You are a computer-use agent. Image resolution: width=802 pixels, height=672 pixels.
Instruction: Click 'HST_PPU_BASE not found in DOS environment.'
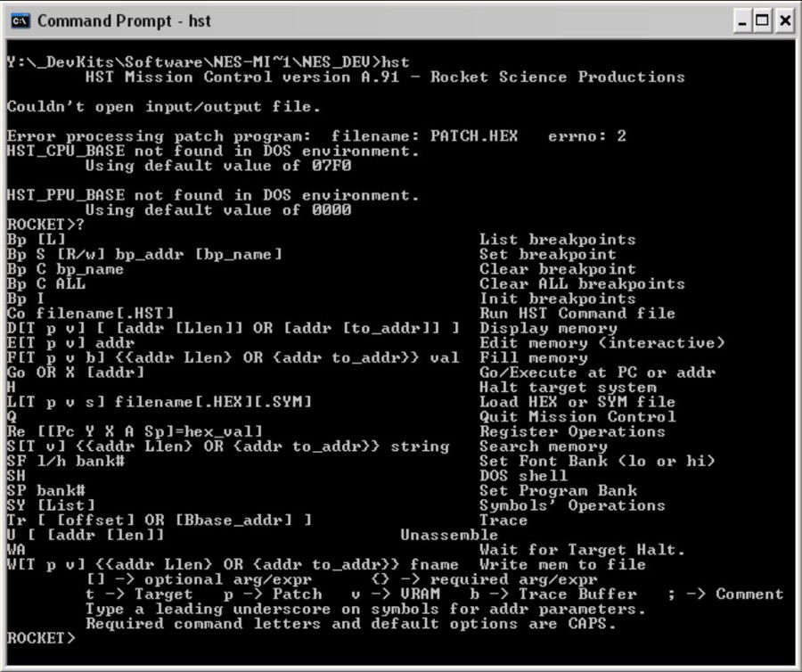click(x=213, y=195)
